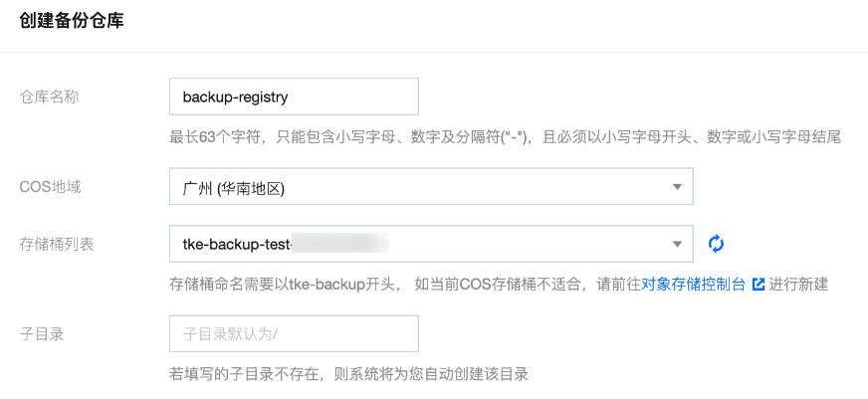The height and width of the screenshot is (399, 868).
Task: Click the COS地域 dropdown arrow
Action: 677,186
